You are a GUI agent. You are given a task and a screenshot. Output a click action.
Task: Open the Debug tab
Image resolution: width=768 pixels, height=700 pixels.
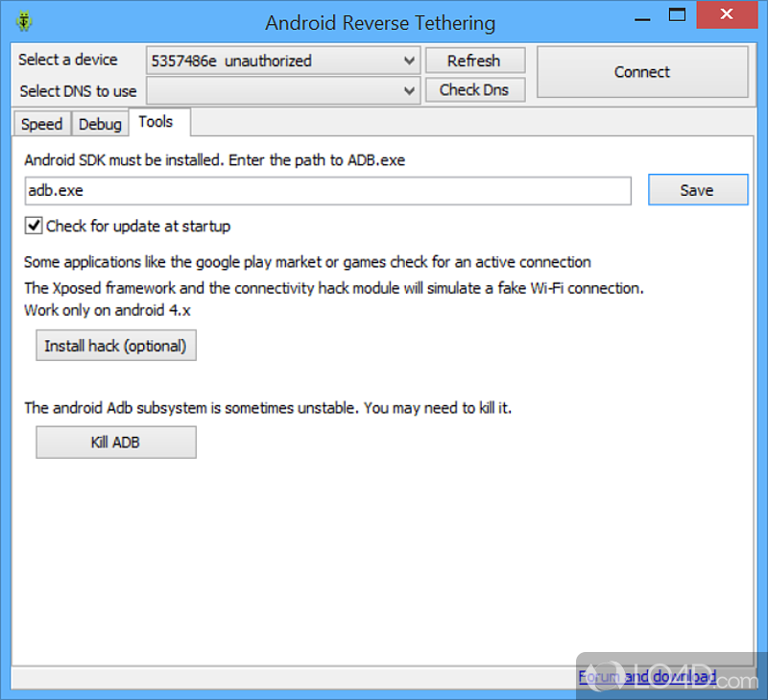tap(100, 124)
